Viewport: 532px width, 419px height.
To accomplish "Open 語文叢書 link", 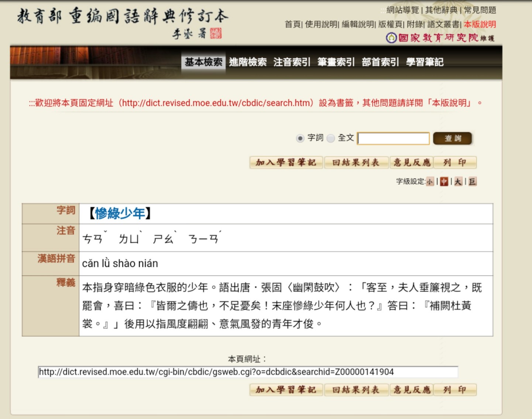I will click(x=443, y=24).
